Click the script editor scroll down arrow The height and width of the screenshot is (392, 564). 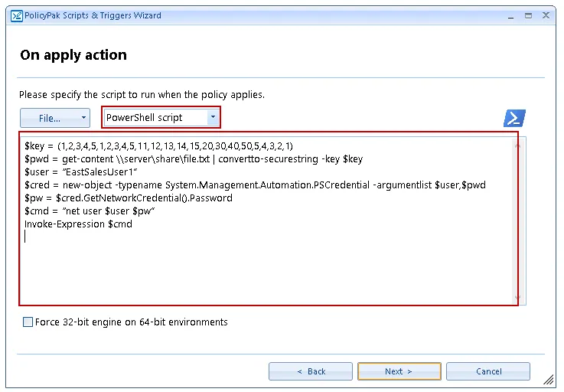coord(518,298)
